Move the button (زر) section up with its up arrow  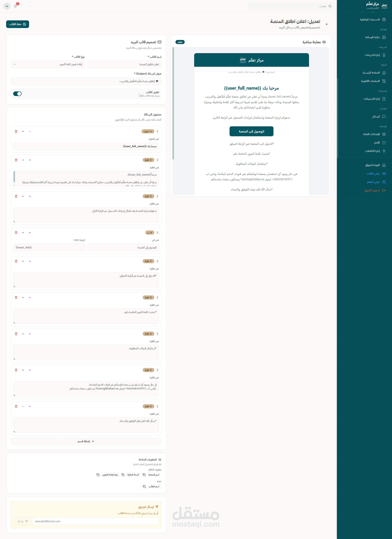pyautogui.click(x=30, y=233)
